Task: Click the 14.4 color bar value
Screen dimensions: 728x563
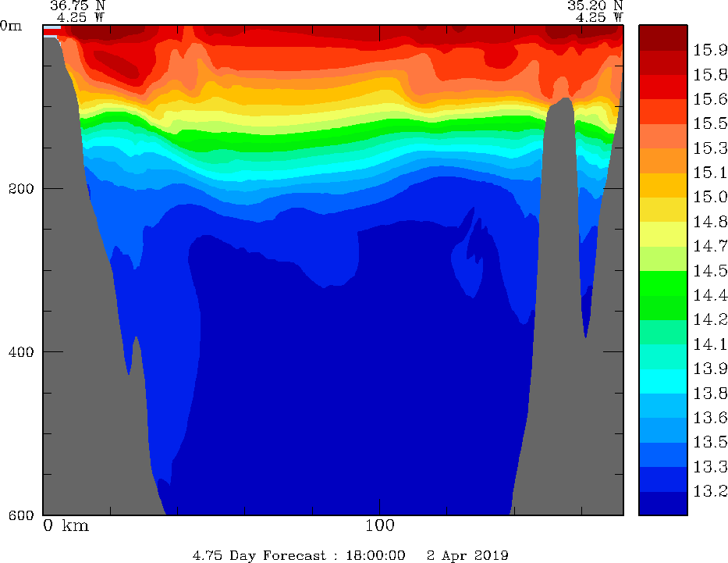Action: click(710, 295)
